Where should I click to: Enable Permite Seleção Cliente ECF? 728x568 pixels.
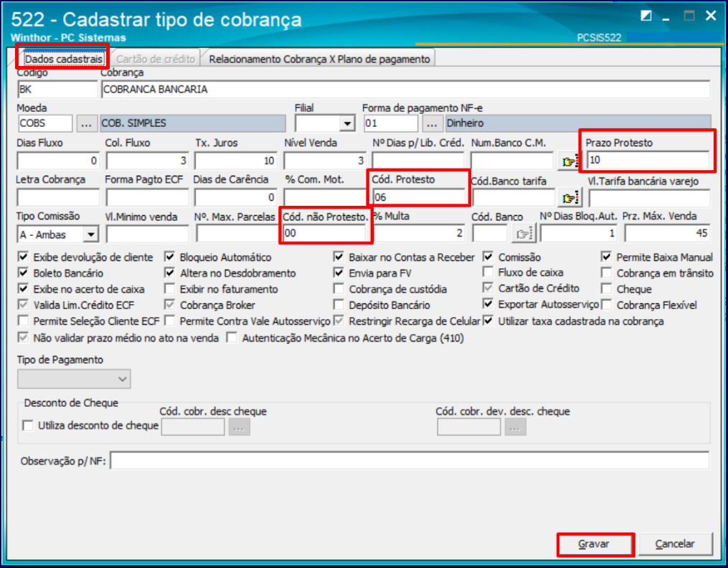pos(23,321)
